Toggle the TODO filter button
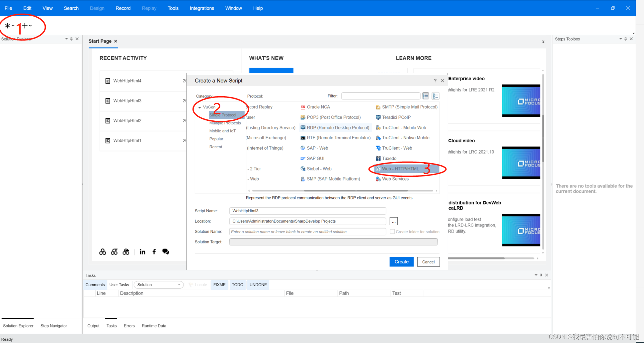644x343 pixels. click(x=238, y=285)
